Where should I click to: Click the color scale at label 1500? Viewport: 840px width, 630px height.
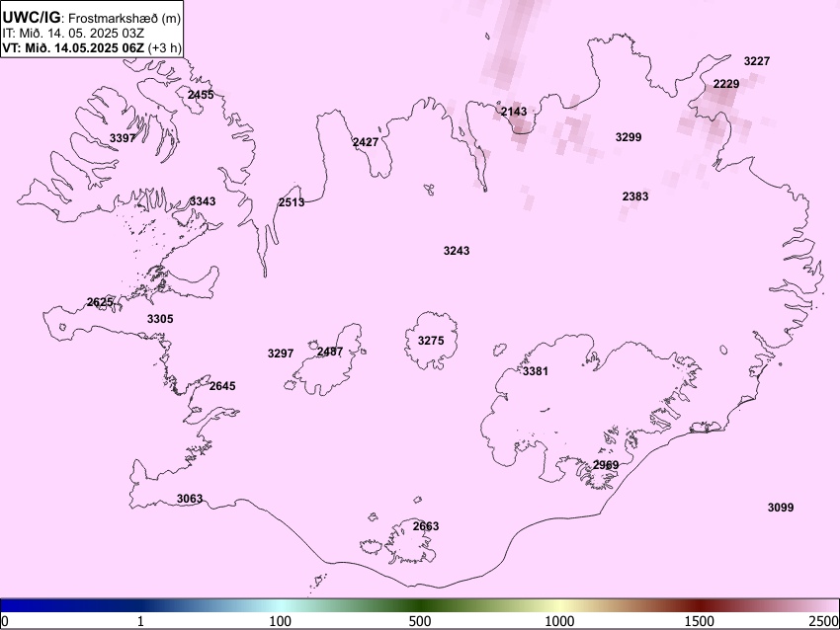point(700,621)
